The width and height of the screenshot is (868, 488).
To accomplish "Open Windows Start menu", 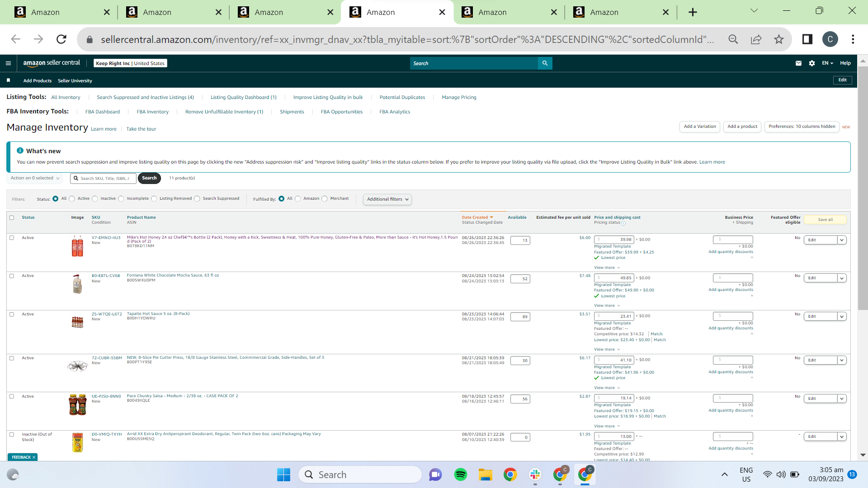I will pos(283,474).
